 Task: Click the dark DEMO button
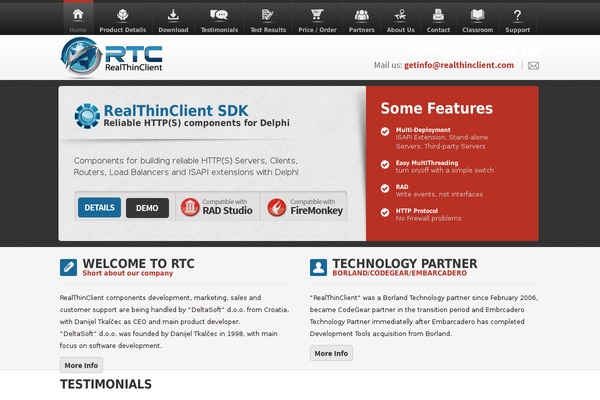click(x=147, y=208)
